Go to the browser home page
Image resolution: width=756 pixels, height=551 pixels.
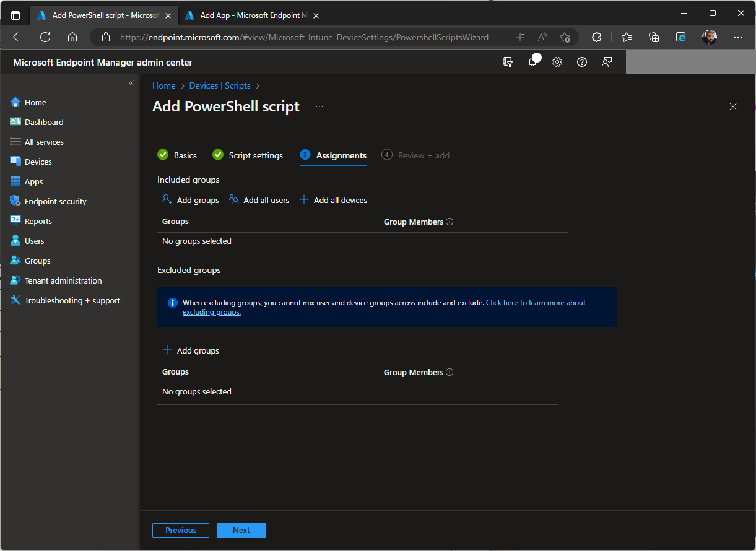click(72, 37)
